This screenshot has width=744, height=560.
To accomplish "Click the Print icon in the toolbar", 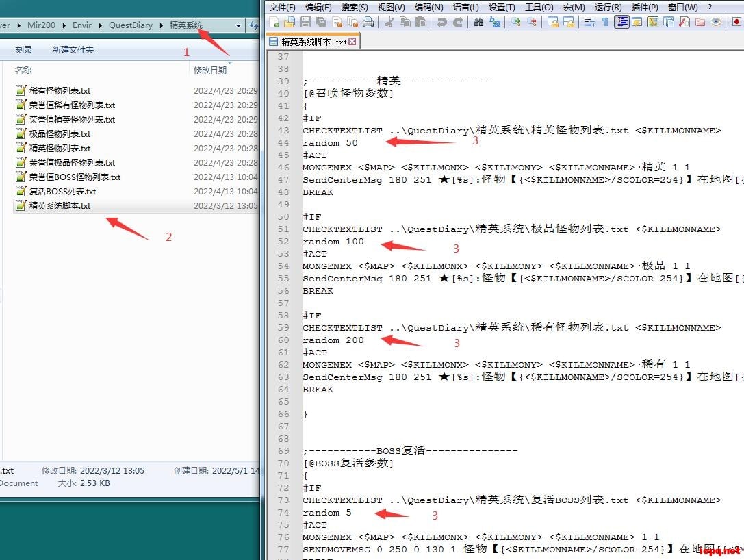I will [368, 22].
